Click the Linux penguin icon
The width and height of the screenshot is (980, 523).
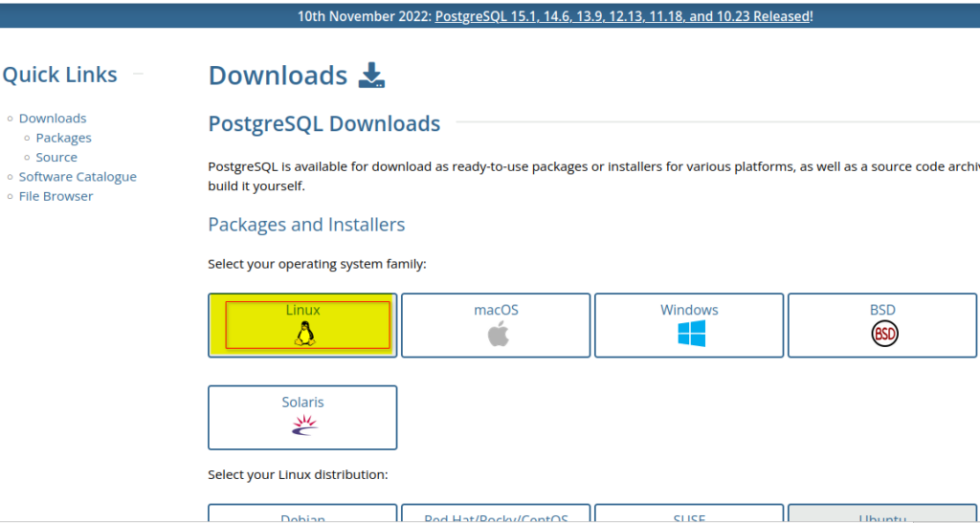coord(304,334)
